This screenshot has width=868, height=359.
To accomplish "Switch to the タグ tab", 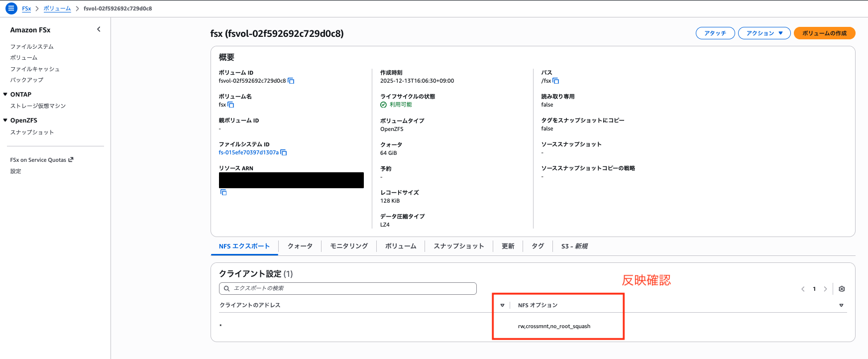I will coord(538,246).
